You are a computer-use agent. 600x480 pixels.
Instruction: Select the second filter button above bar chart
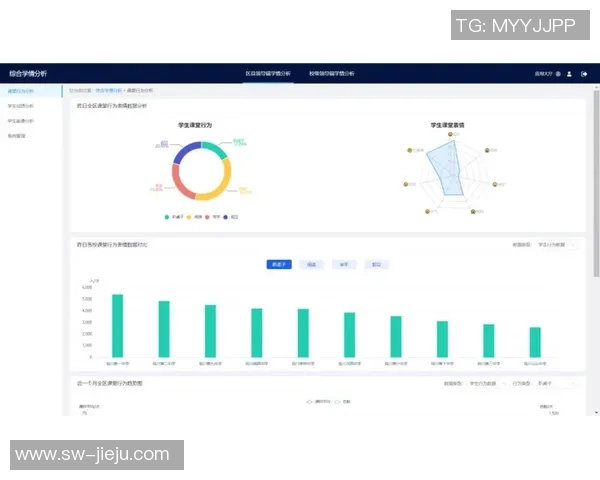(x=311, y=265)
